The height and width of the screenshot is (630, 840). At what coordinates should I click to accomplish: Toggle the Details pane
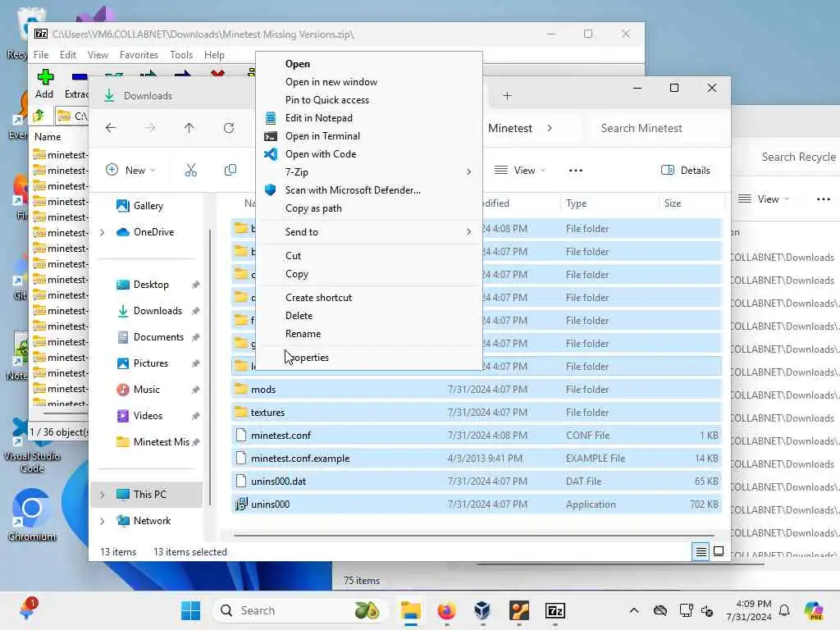pyautogui.click(x=686, y=171)
